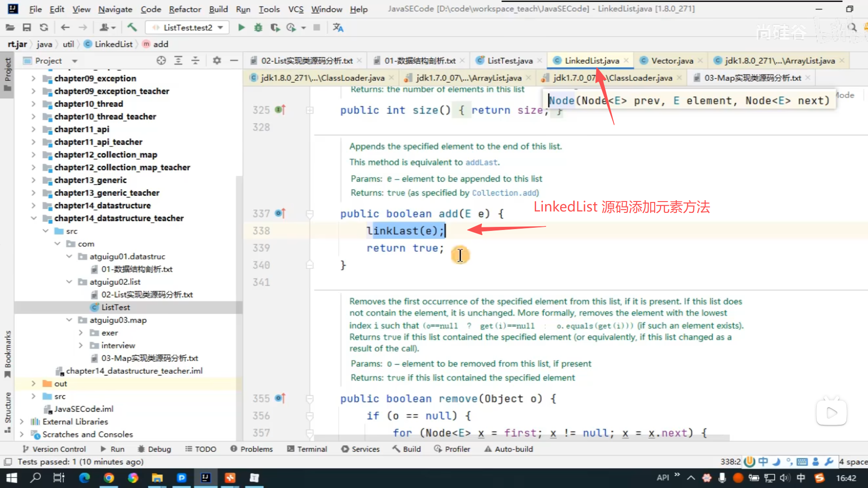The height and width of the screenshot is (488, 868).
Task: Collapse atguigu03.map package node
Action: point(69,320)
